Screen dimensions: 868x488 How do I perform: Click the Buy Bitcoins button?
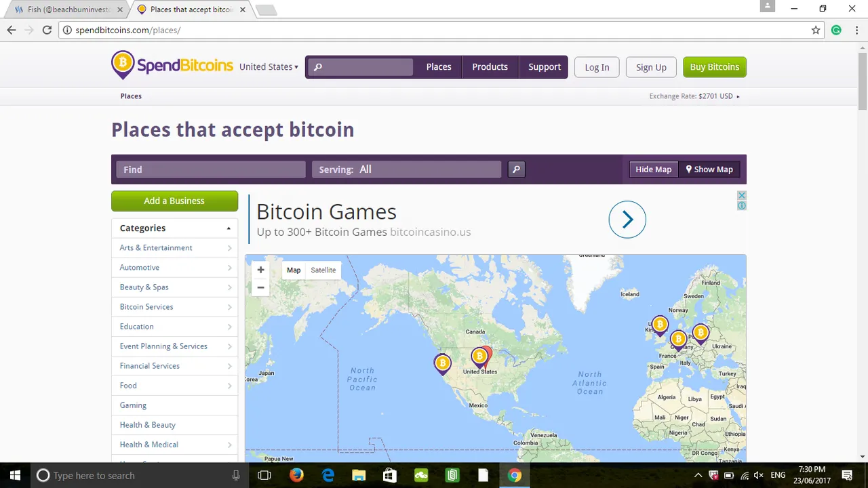715,66
